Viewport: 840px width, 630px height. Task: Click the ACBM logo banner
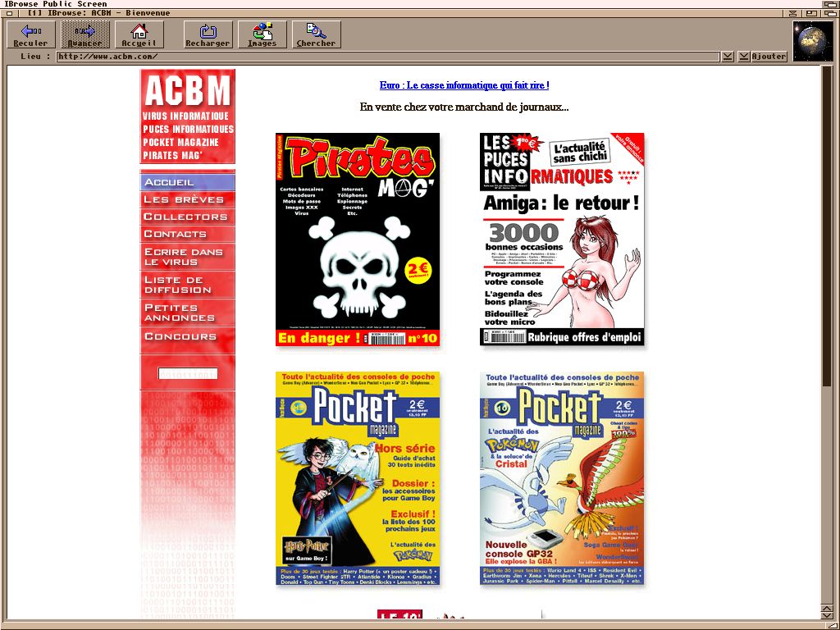188,116
